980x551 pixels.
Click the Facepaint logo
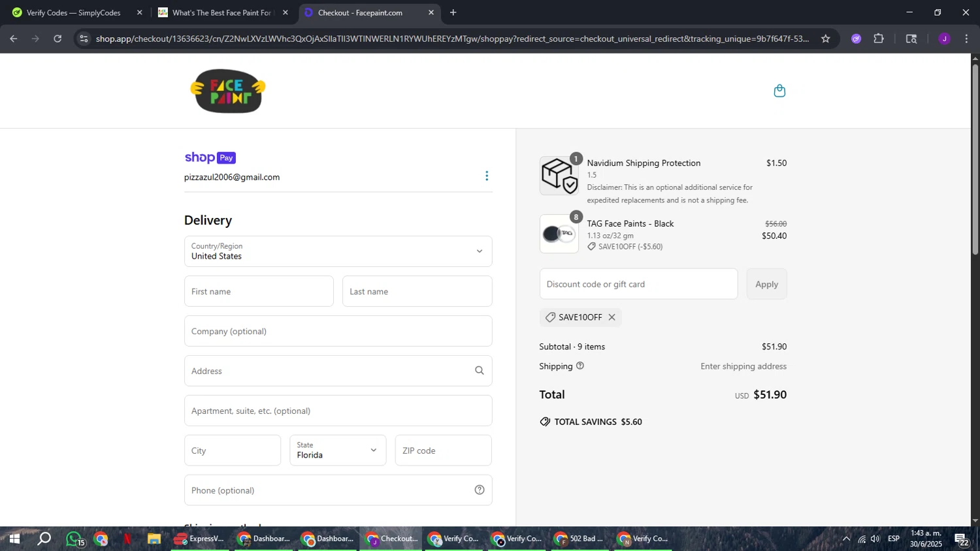[x=228, y=91]
